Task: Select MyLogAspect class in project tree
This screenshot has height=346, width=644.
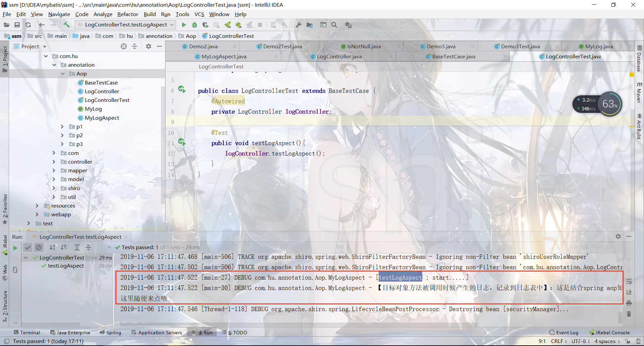Action: click(x=102, y=118)
